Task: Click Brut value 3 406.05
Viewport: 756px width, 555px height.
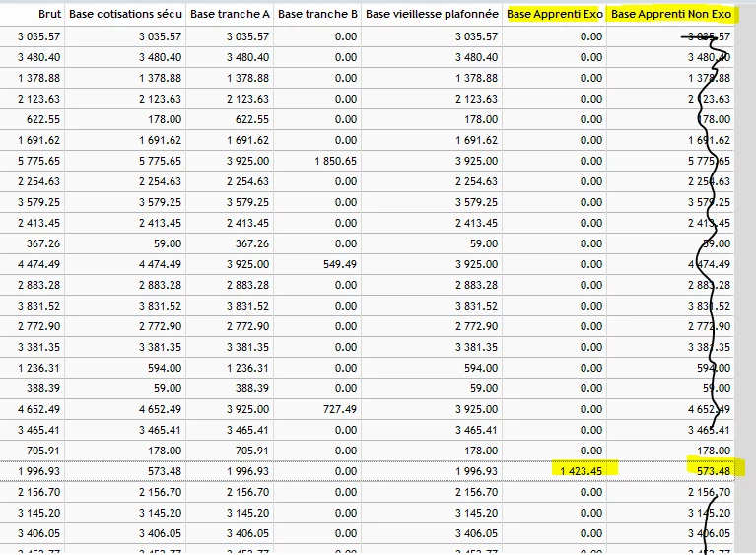Action: point(39,533)
